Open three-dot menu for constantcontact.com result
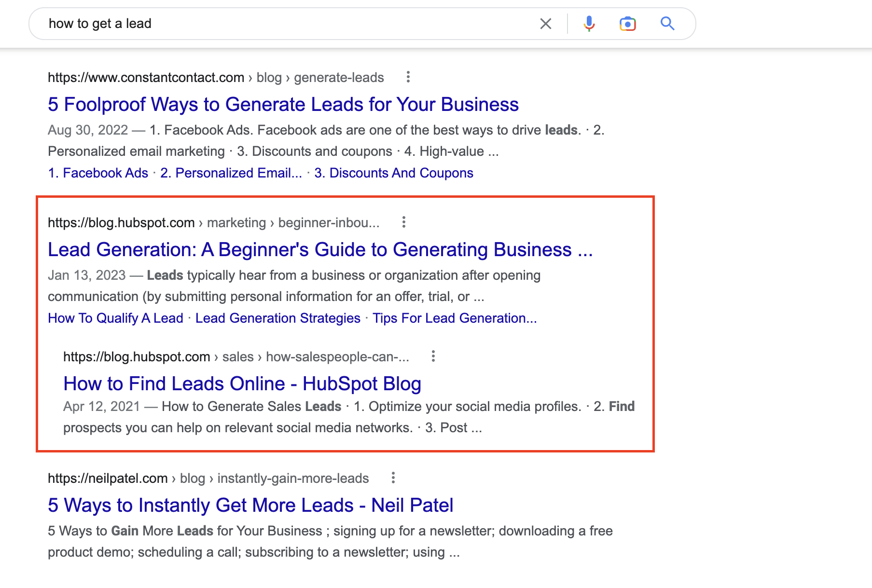Viewport: 872px width, 588px height. pos(408,77)
